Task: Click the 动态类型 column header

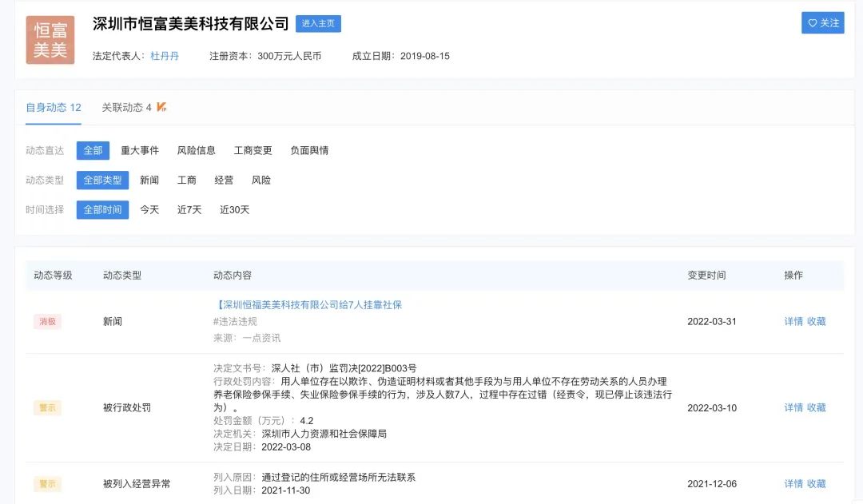Action: tap(122, 275)
